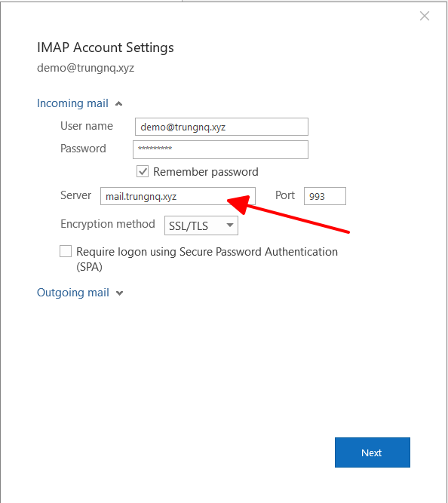This screenshot has height=503, width=448.
Task: Collapse the Incoming mail section
Action: coord(80,103)
